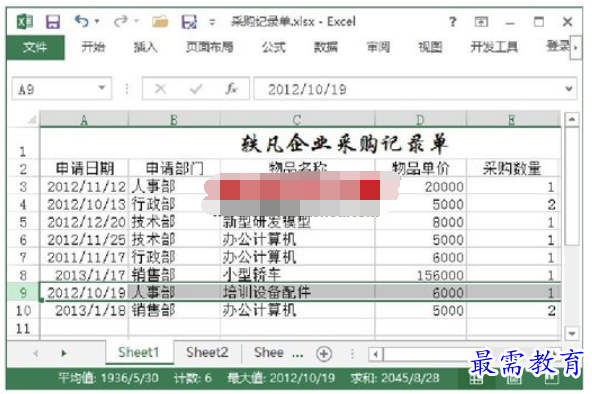Click the Select All corner triangle
This screenshot has height=394, width=592.
32,119
